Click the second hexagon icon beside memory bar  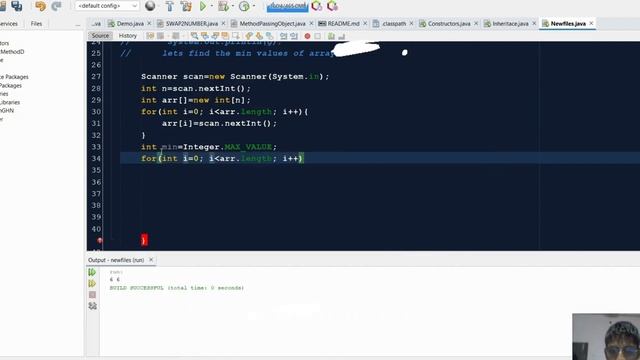333,6
